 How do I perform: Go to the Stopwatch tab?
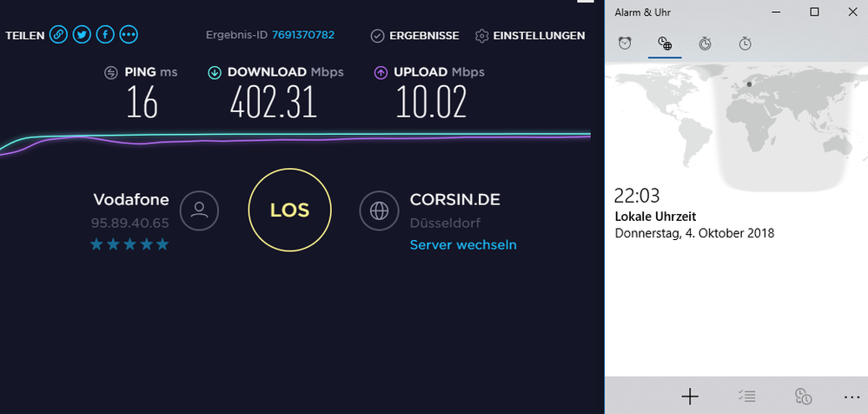(745, 43)
